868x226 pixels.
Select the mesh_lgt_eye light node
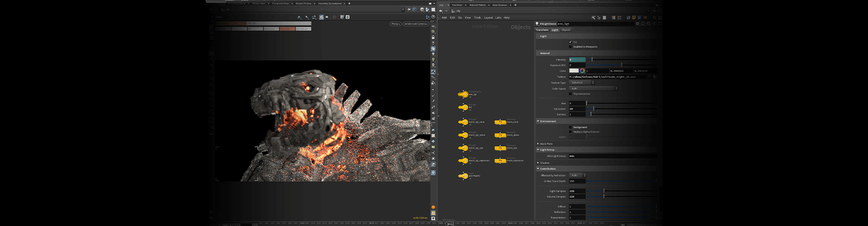[x=463, y=148]
